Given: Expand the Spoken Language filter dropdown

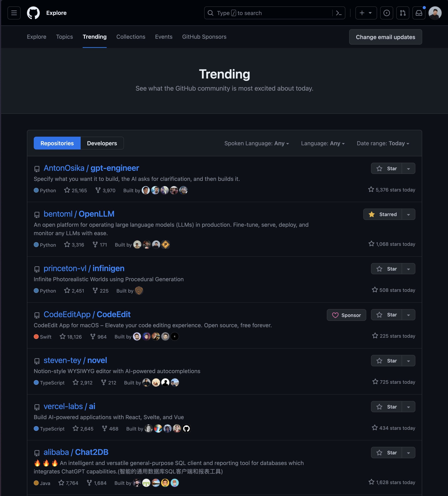Looking at the screenshot, I should (257, 143).
